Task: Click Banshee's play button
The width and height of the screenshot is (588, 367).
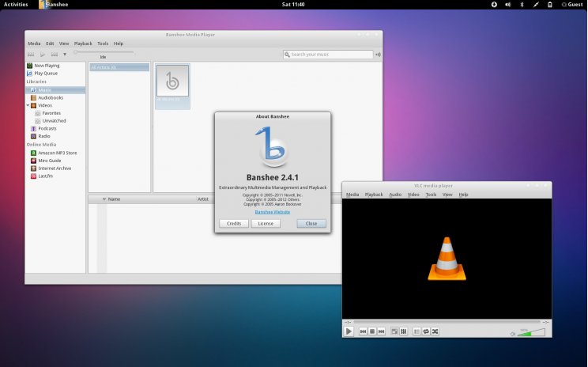Action: pyautogui.click(x=43, y=55)
